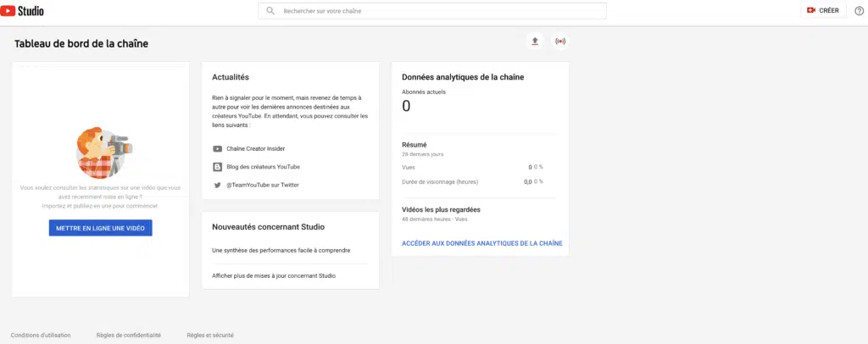868x344 pixels.
Task: Open synthèse des performances facile à comprendre
Action: (x=281, y=250)
